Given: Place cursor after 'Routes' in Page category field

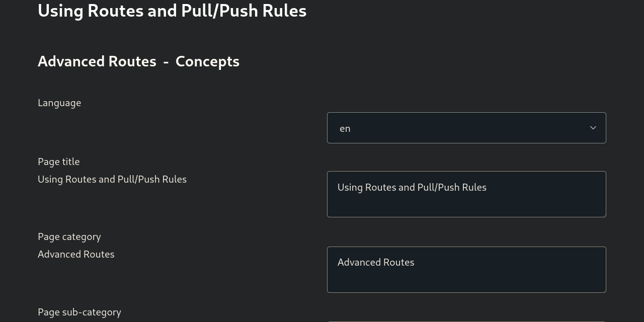Looking at the screenshot, I should [415, 263].
